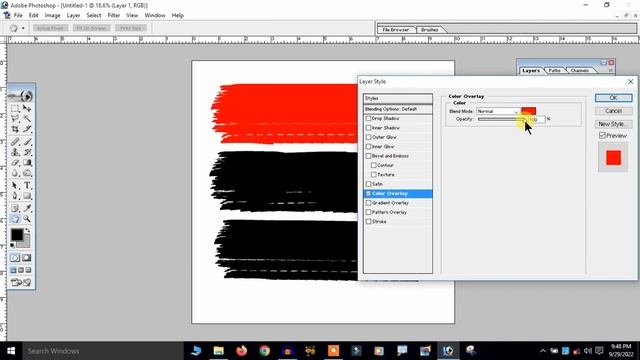Click the red overlay color swatch
This screenshot has width=640, height=360.
[529, 111]
